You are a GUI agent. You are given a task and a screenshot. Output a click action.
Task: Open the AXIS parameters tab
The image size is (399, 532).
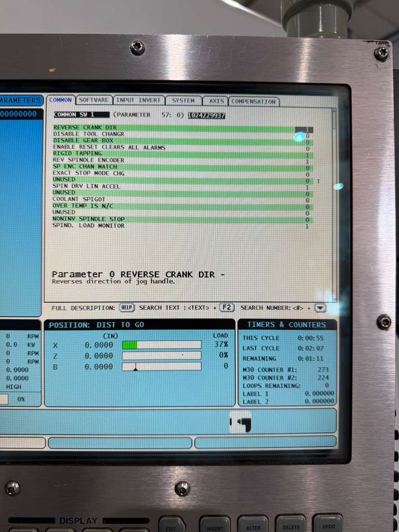216,101
